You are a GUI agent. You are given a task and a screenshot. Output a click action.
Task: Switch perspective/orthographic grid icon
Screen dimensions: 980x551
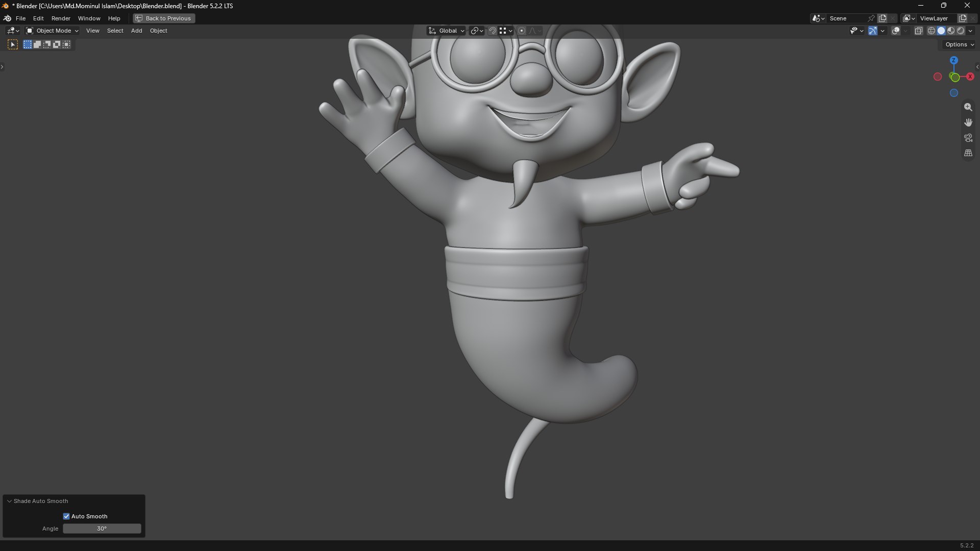click(968, 153)
